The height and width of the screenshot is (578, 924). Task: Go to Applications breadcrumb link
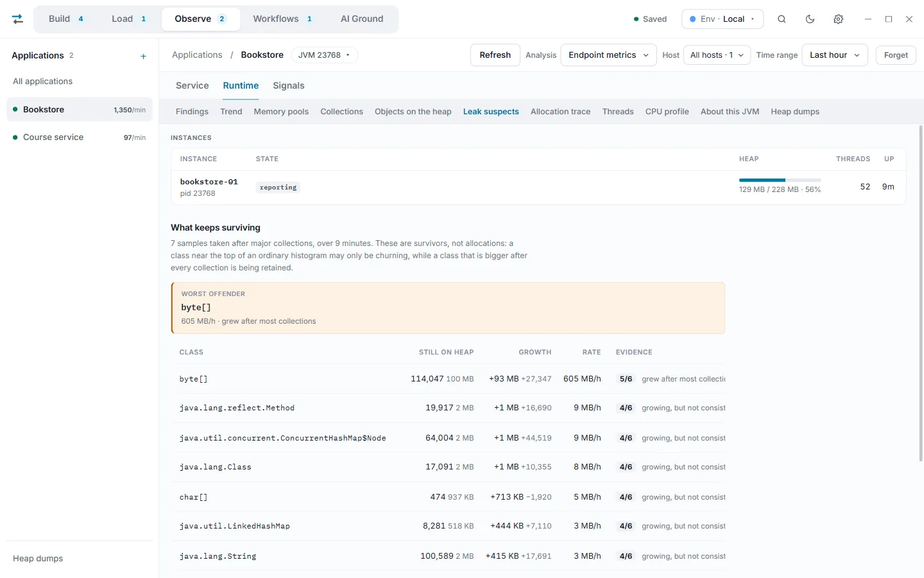click(197, 55)
